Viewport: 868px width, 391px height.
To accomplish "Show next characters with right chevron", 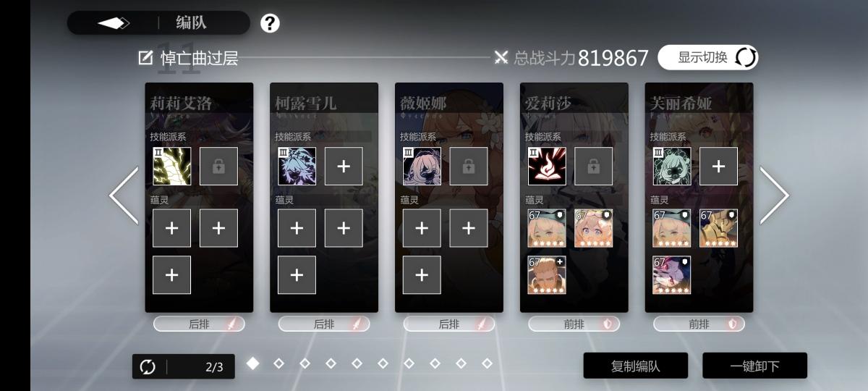I will point(774,195).
